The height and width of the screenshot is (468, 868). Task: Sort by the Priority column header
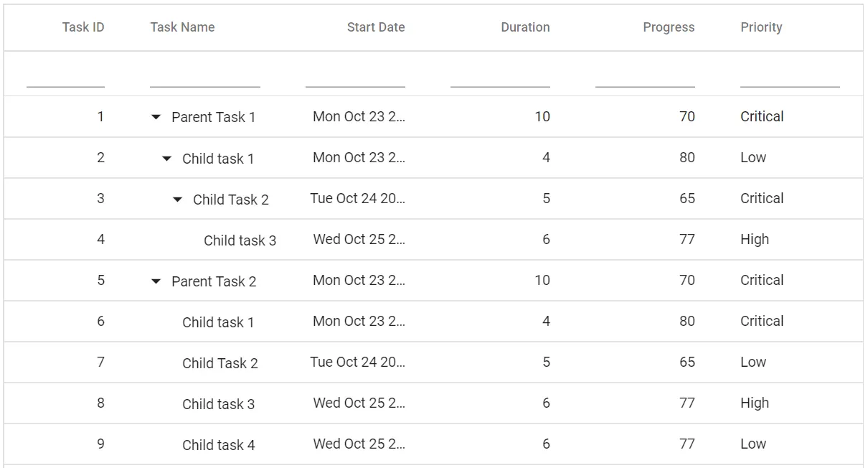point(761,27)
